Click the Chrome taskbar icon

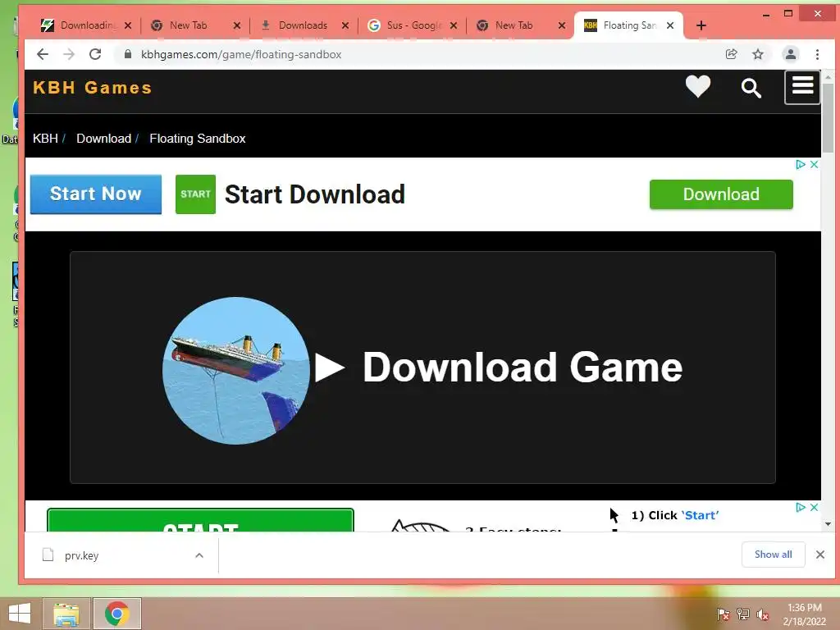tap(116, 614)
